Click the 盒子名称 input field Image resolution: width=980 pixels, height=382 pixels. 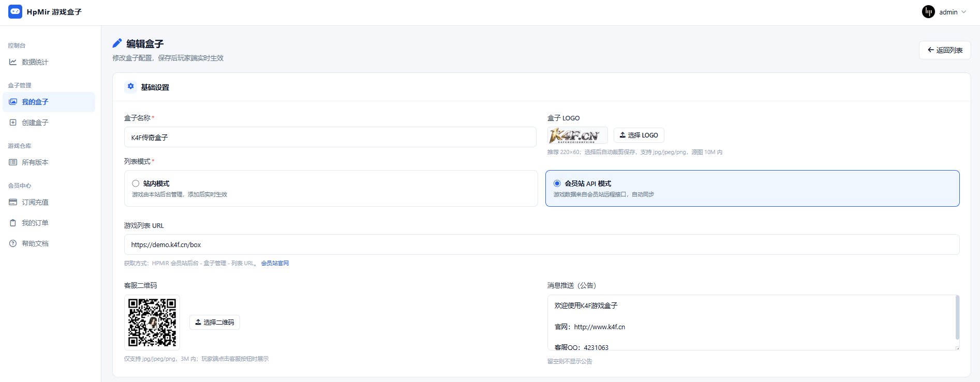[x=330, y=137]
